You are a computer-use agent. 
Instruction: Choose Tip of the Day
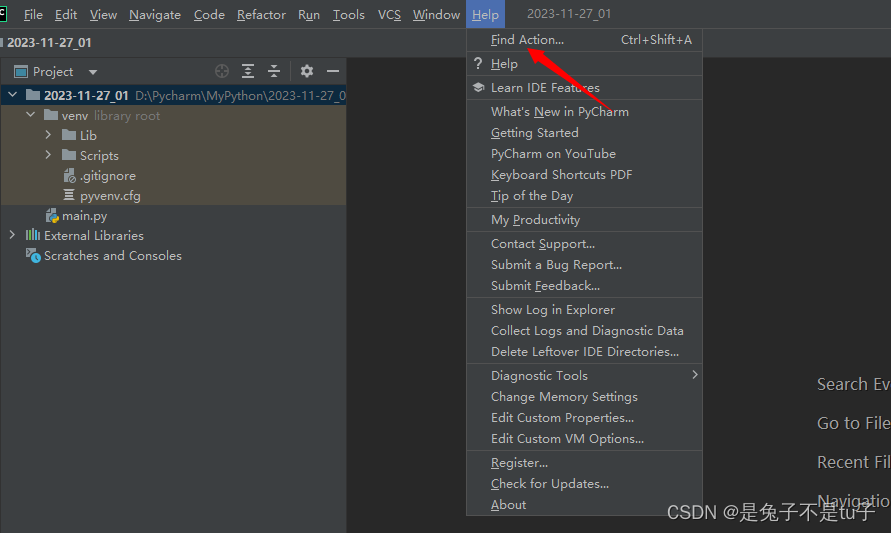(x=584, y=195)
